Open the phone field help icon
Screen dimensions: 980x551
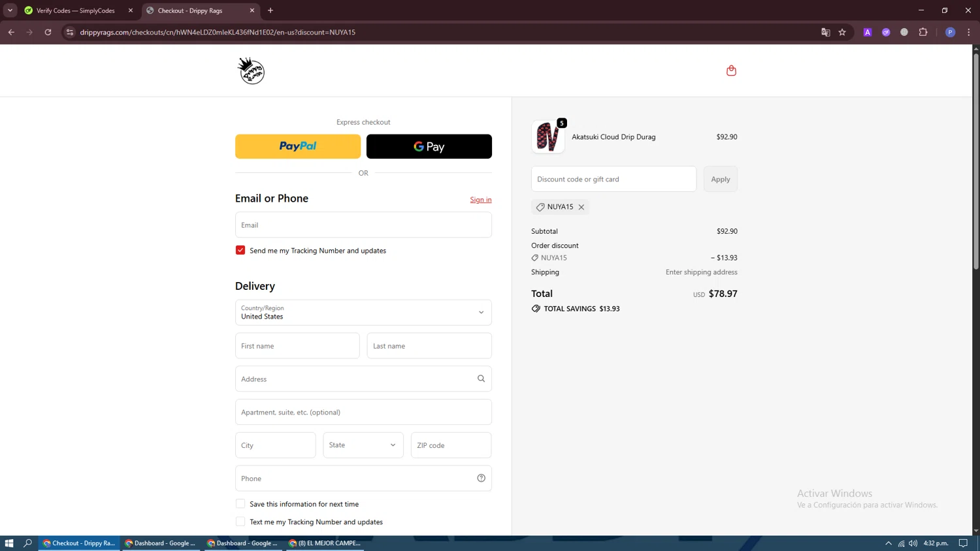coord(481,478)
